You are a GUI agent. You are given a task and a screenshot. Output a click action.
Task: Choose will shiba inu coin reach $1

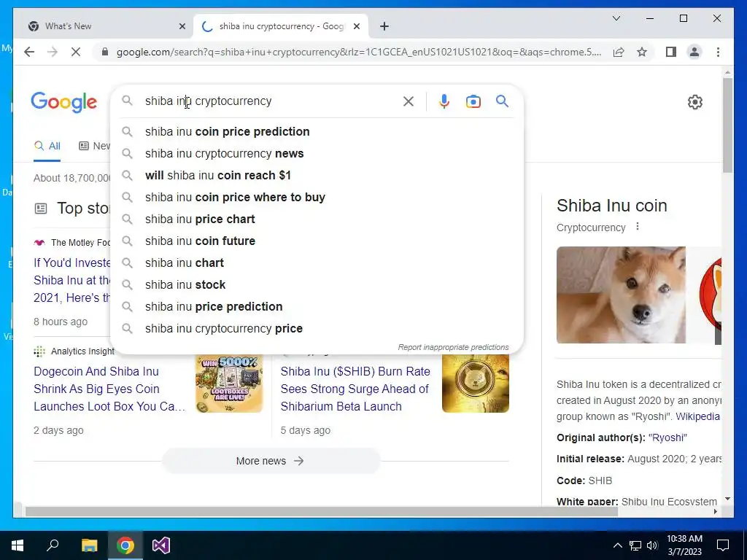coord(317,175)
